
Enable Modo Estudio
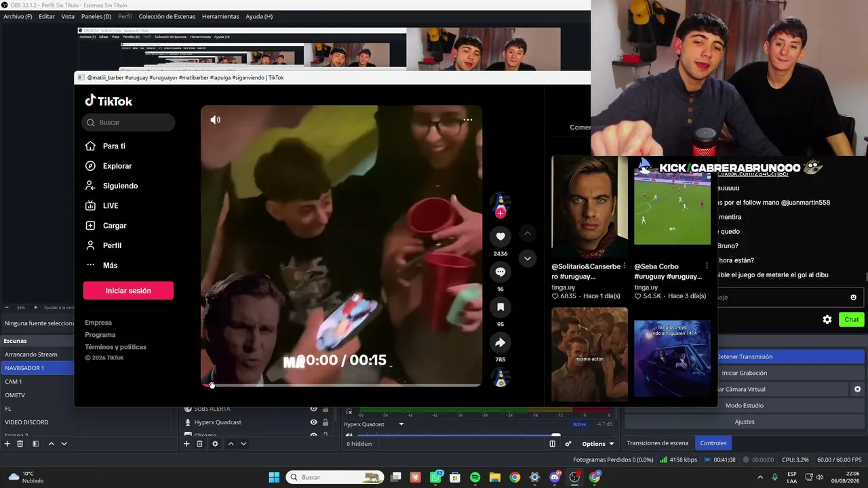pyautogui.click(x=745, y=405)
